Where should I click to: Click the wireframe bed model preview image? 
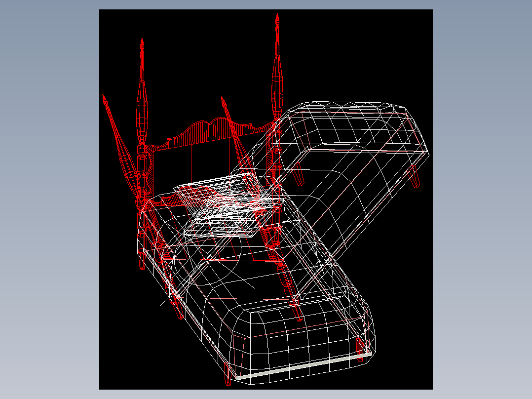pos(266,199)
